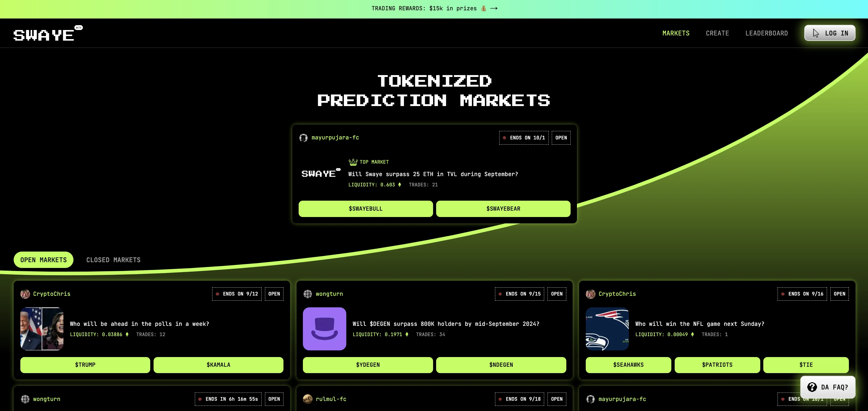Toggle OPEN MARKETS active filter button
The height and width of the screenshot is (411, 868).
point(44,259)
